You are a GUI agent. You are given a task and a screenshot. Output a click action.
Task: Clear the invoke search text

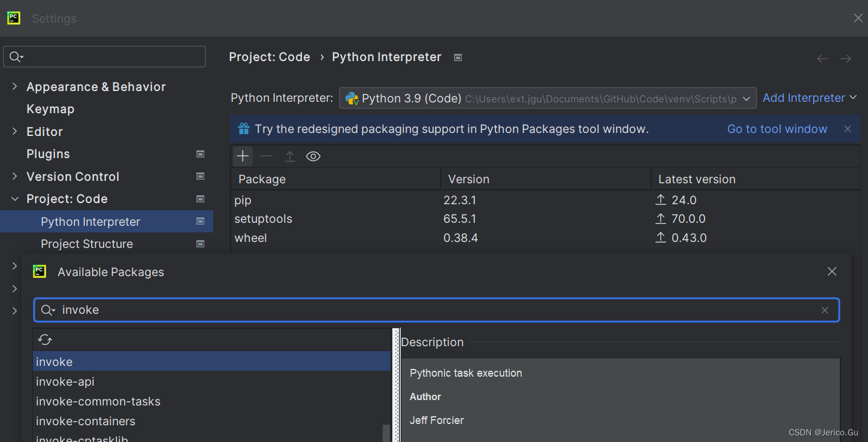pos(825,310)
